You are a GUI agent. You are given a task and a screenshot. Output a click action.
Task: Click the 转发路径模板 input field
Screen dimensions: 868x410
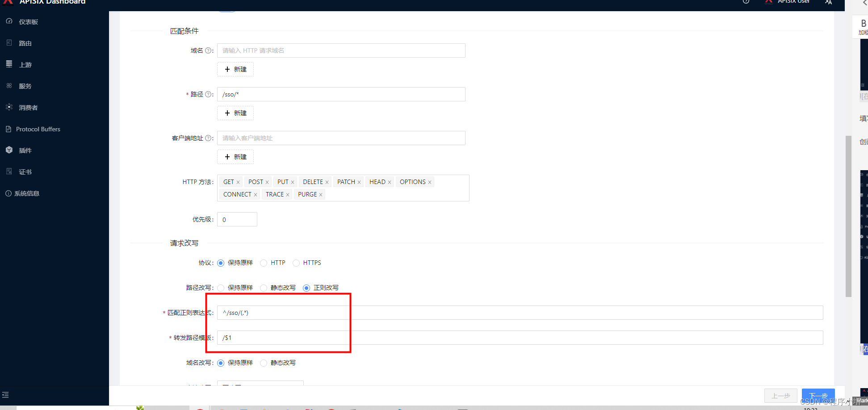coord(520,338)
